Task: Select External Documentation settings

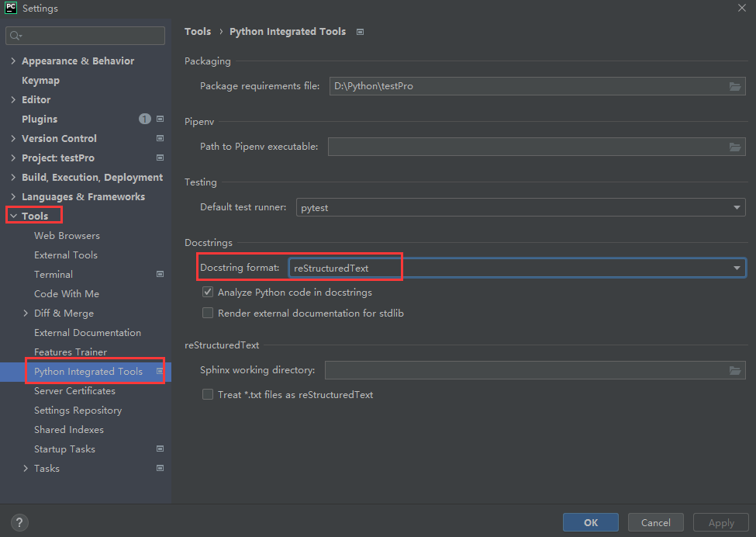Action: pos(88,332)
